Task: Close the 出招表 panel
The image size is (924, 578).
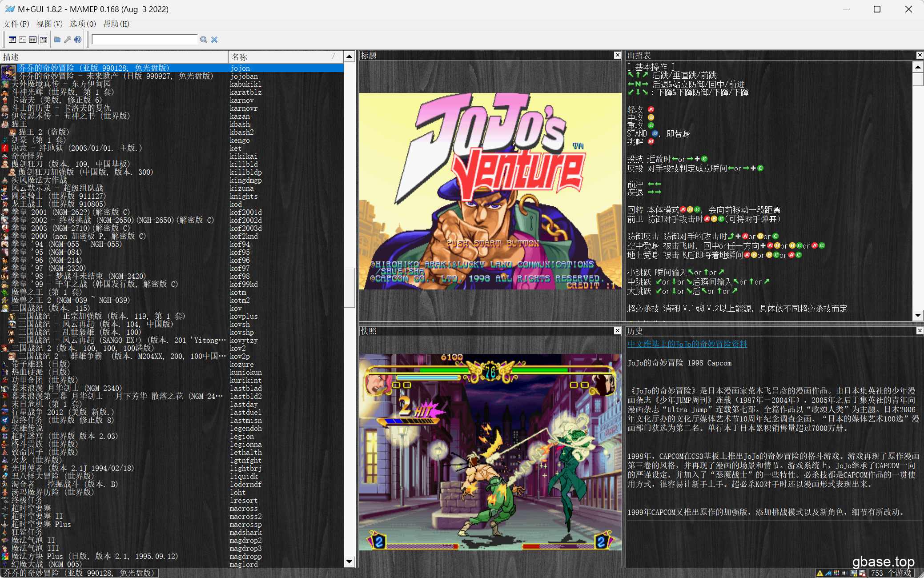Action: click(920, 55)
